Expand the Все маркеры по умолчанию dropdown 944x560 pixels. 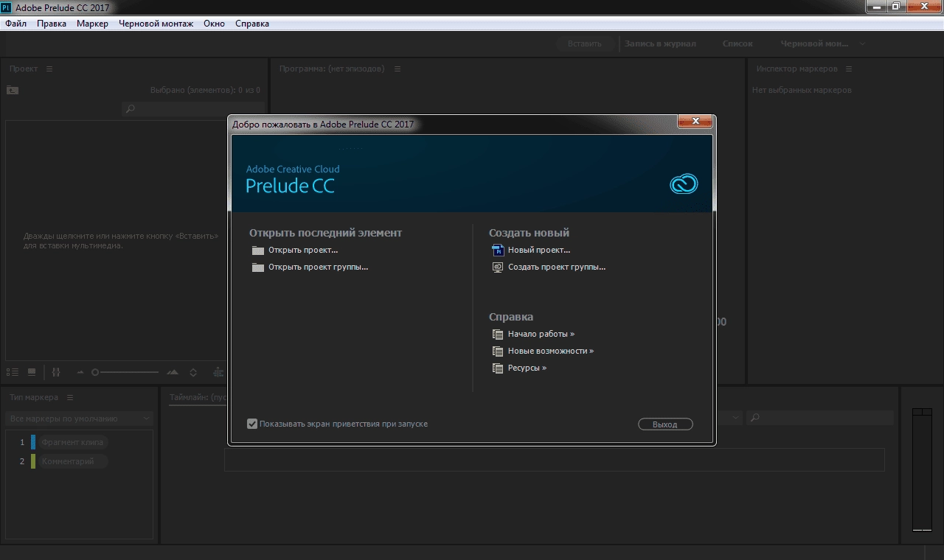(x=80, y=419)
